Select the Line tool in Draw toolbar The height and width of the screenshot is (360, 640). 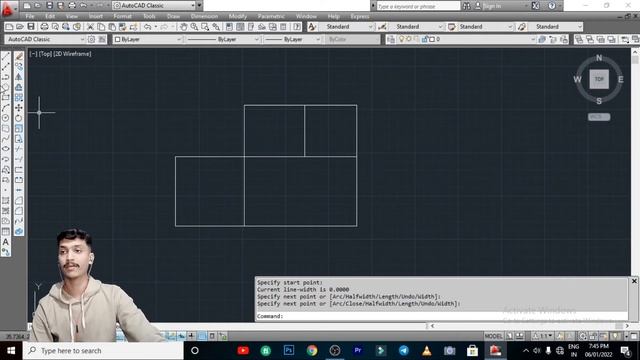click(x=6, y=56)
